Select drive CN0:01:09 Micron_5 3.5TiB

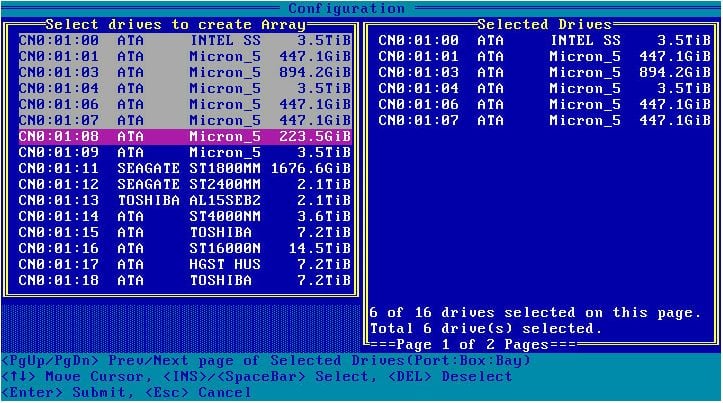pyautogui.click(x=185, y=152)
